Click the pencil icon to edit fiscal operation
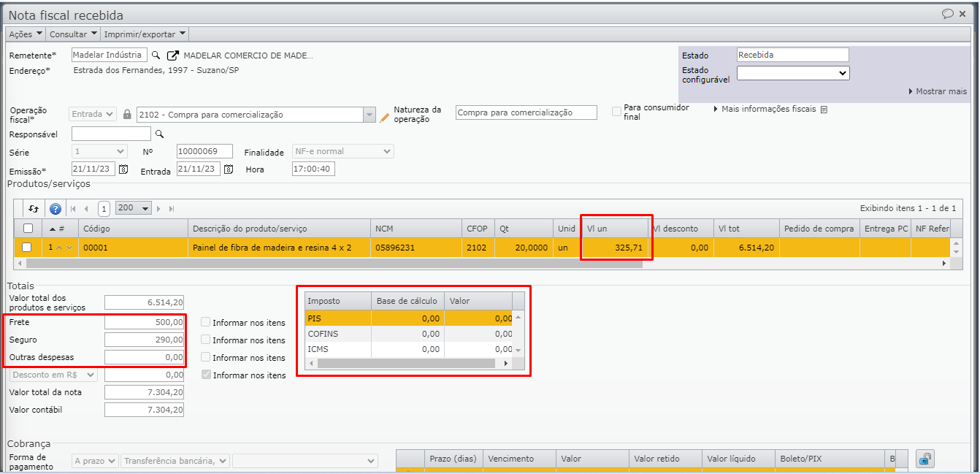The image size is (980, 474). [385, 116]
